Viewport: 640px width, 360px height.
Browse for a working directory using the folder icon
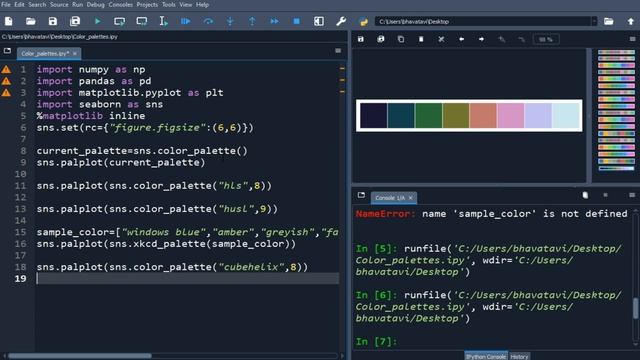(609, 21)
